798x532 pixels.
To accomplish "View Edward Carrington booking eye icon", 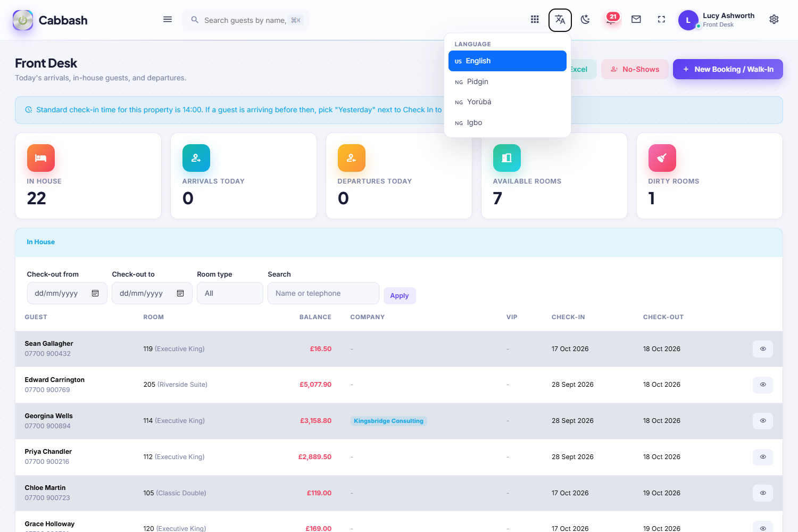I will [x=763, y=385].
